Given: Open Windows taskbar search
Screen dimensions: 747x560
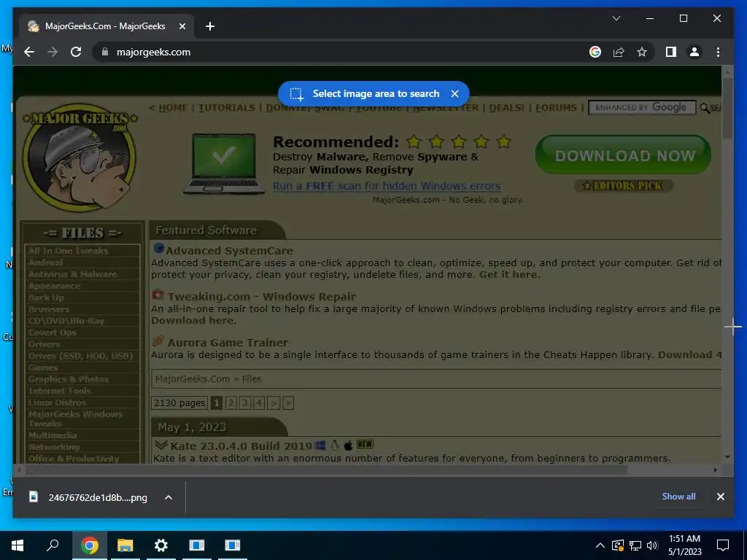Looking at the screenshot, I should tap(53, 545).
